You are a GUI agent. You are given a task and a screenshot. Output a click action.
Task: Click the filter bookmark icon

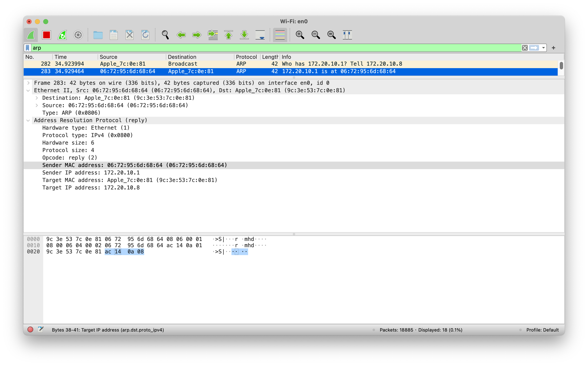[x=28, y=48]
